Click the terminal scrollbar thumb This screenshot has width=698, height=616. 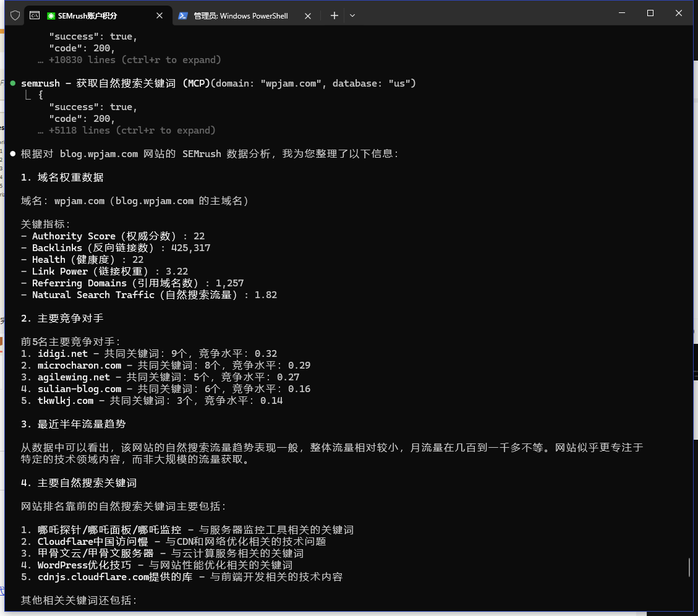(x=689, y=567)
